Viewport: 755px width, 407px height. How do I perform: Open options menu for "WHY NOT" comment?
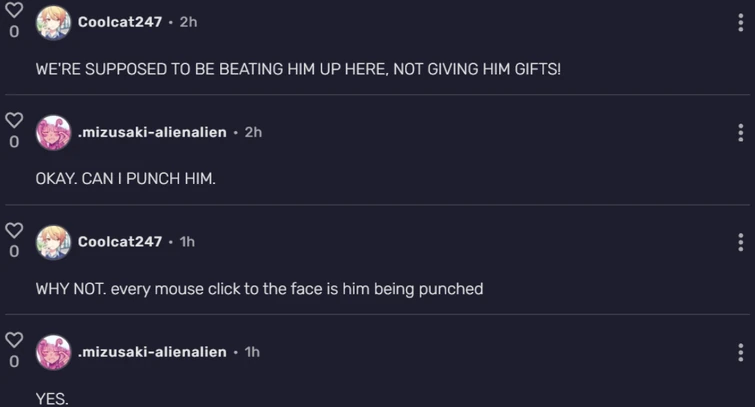tap(740, 242)
